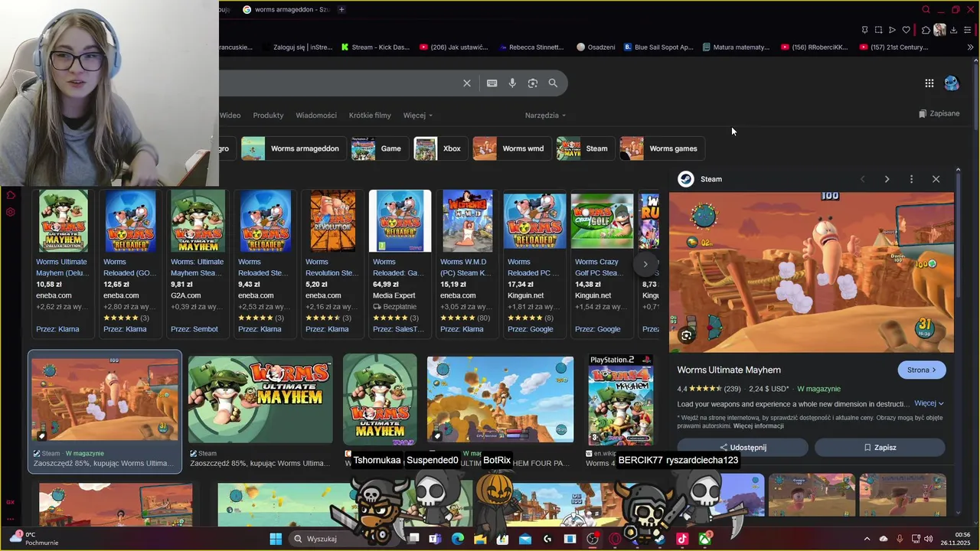Screen dimensions: 980x551
Task: Open Google Lens image search
Action: (533, 83)
